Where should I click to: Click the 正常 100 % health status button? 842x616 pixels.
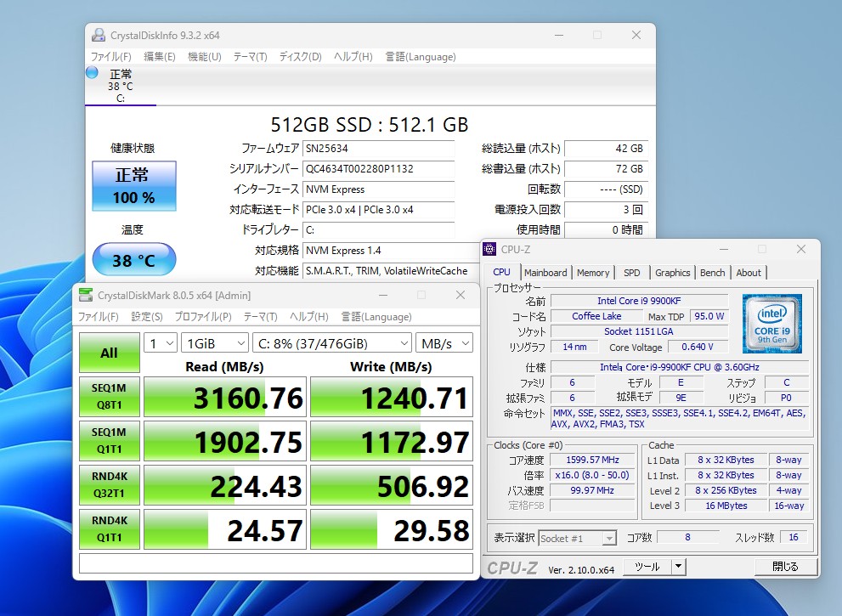point(134,186)
